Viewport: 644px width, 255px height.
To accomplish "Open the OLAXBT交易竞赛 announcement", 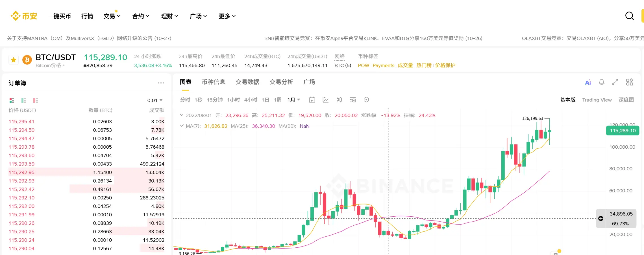I will click(x=583, y=38).
